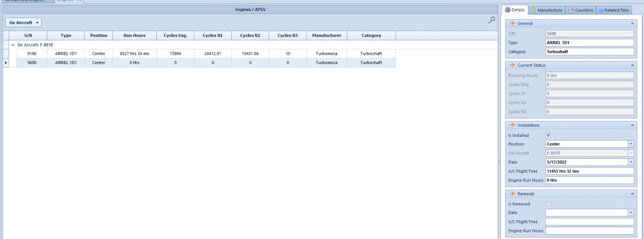Collapse the On Aircraft: F-BEYE group
This screenshot has height=239, width=644.
tap(13, 45)
